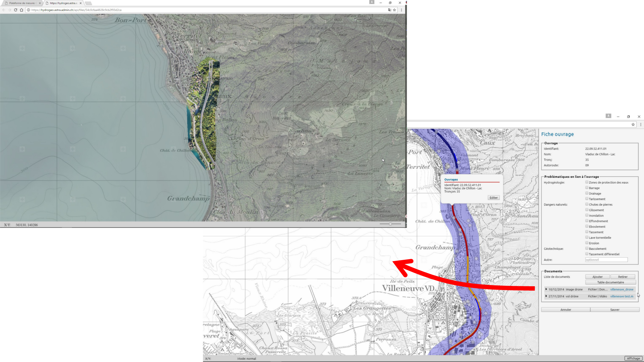Click the Home icon in front browser
The image size is (644, 362).
click(21, 10)
